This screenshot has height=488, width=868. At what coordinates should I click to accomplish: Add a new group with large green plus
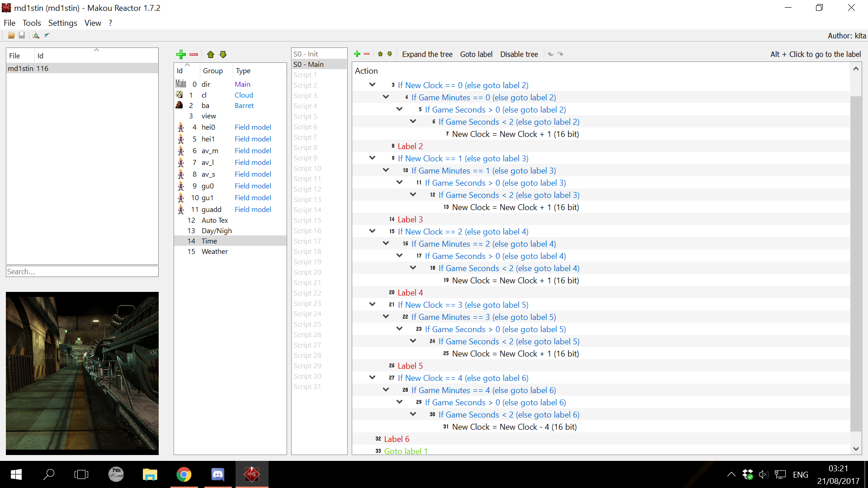pyautogui.click(x=181, y=54)
